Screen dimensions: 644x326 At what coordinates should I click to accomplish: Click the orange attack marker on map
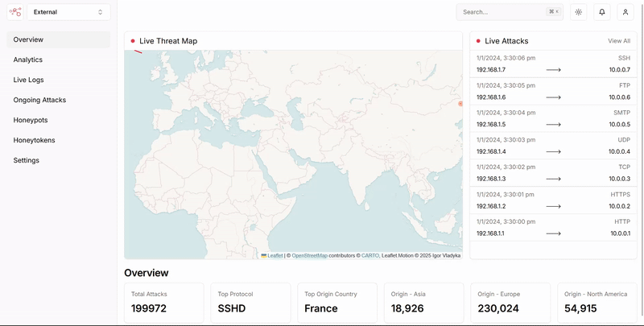point(460,104)
